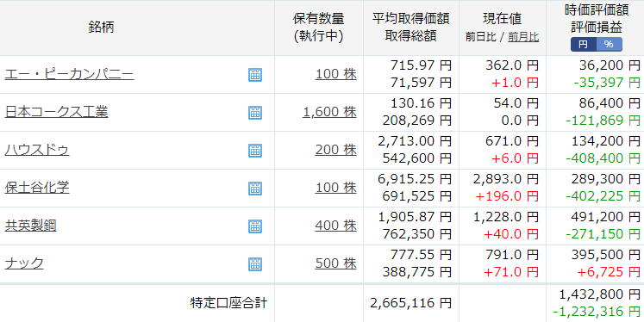Open 日本コークス工業 stock page
The image size is (644, 322).
[x=56, y=112]
